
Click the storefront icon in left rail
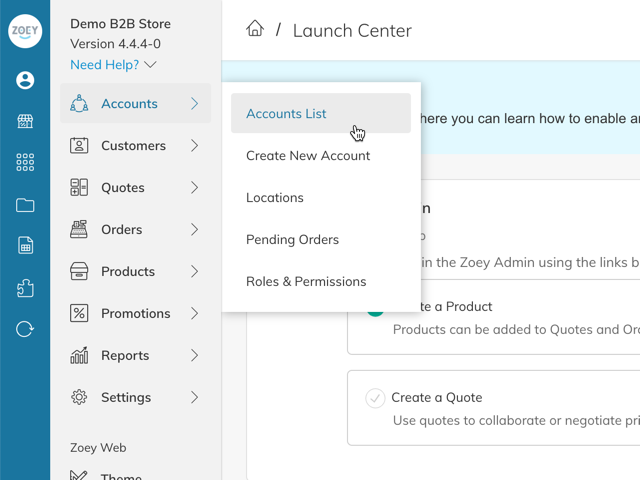click(x=25, y=122)
